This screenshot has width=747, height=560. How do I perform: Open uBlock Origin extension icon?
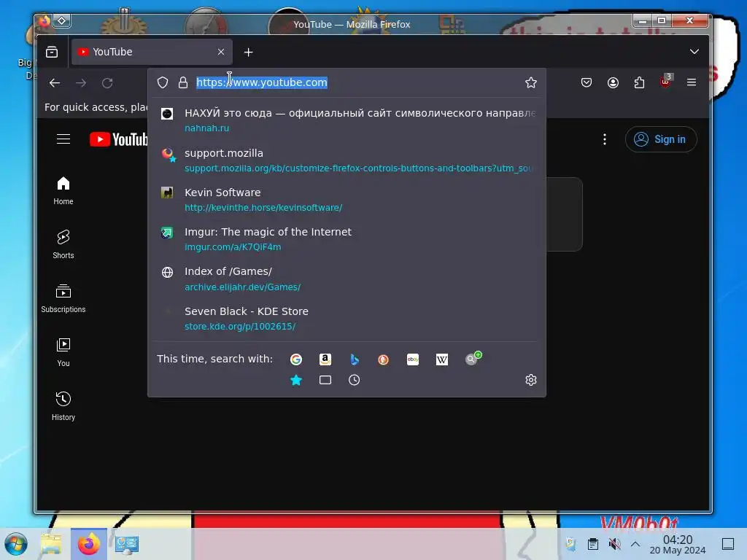tap(665, 82)
